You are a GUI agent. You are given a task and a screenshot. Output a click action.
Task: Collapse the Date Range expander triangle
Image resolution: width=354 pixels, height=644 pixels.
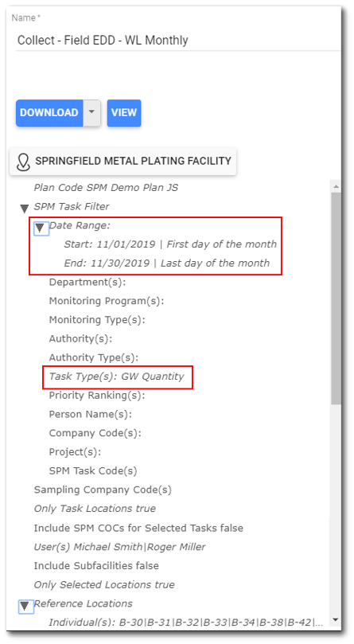click(40, 228)
